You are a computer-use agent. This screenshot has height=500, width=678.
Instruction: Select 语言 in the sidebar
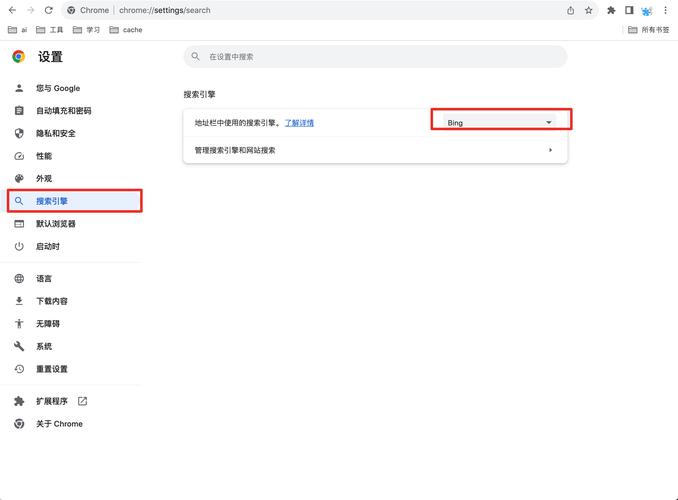[44, 279]
